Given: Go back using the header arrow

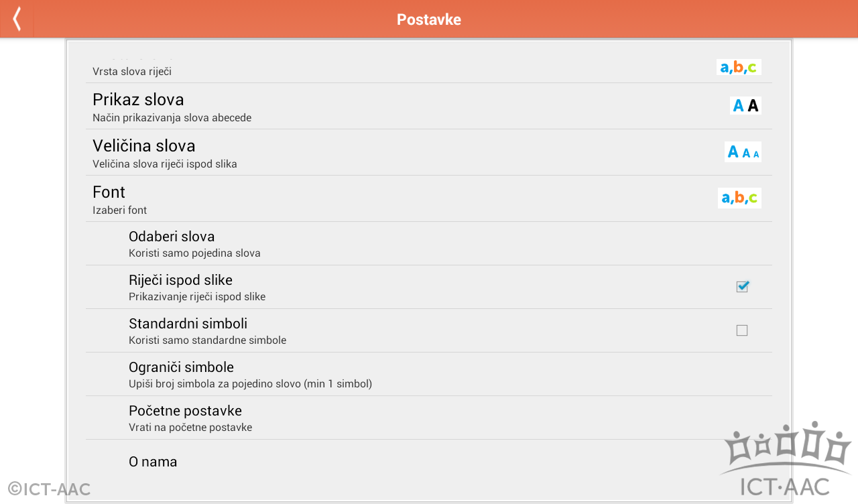Looking at the screenshot, I should pyautogui.click(x=17, y=19).
